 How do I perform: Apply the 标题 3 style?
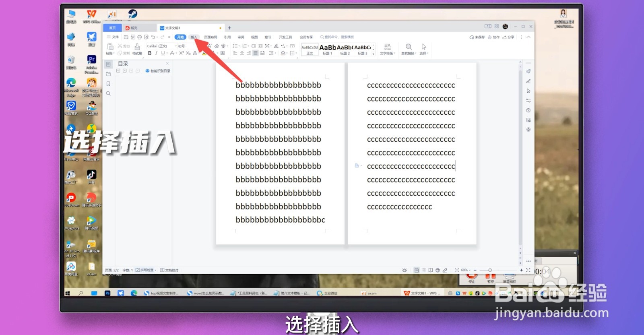click(363, 50)
